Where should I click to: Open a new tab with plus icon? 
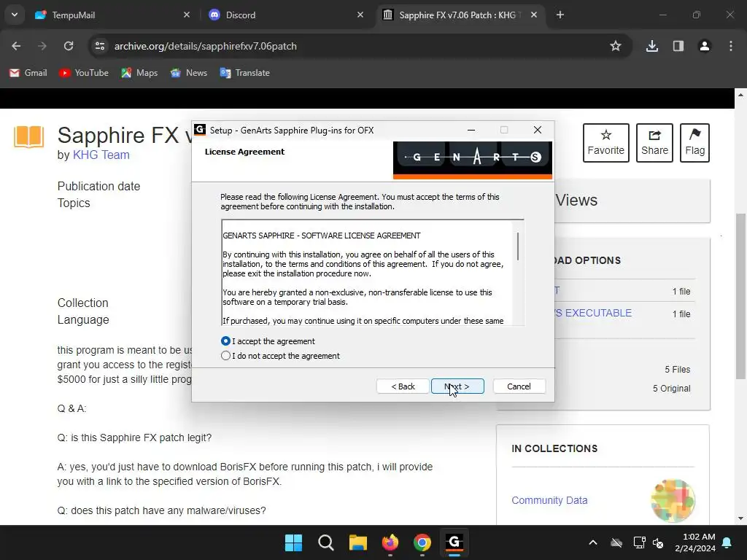point(560,15)
